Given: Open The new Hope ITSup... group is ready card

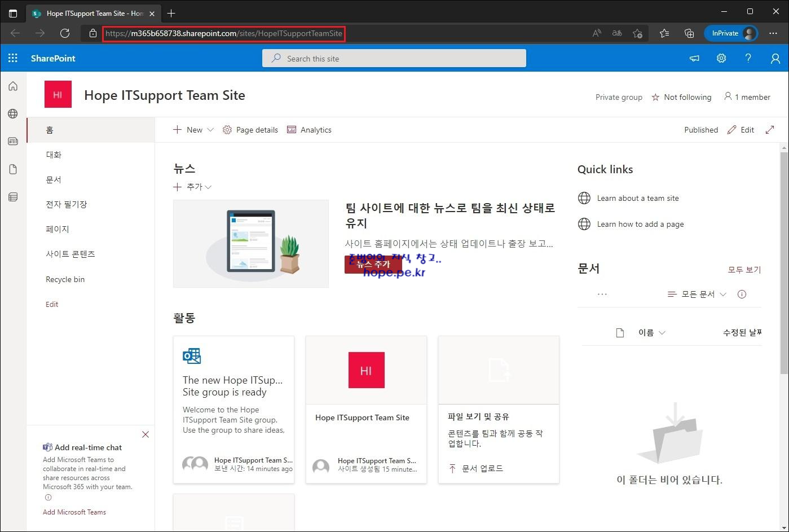Looking at the screenshot, I should click(233, 410).
